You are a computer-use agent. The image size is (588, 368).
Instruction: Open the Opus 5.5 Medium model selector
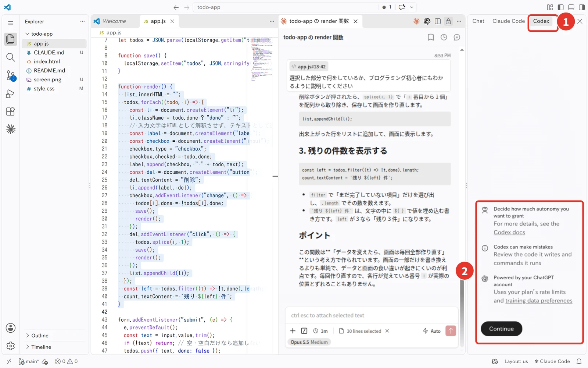click(309, 342)
